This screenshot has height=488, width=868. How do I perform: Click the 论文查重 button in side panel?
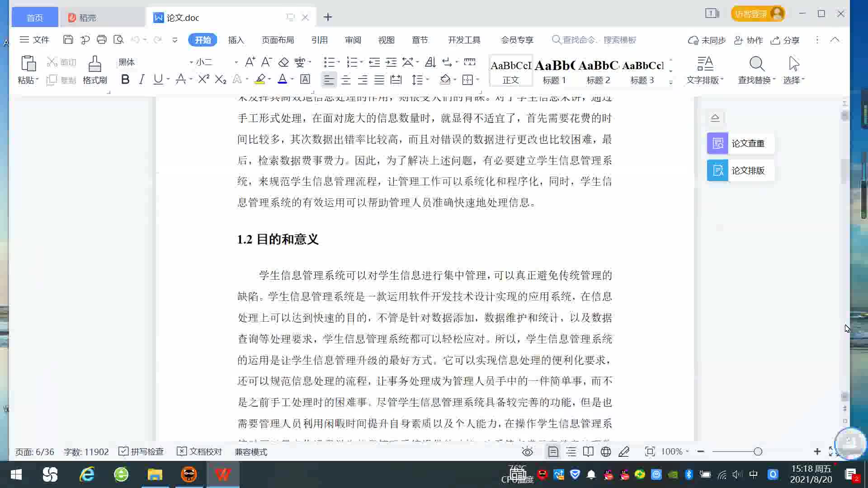(740, 143)
